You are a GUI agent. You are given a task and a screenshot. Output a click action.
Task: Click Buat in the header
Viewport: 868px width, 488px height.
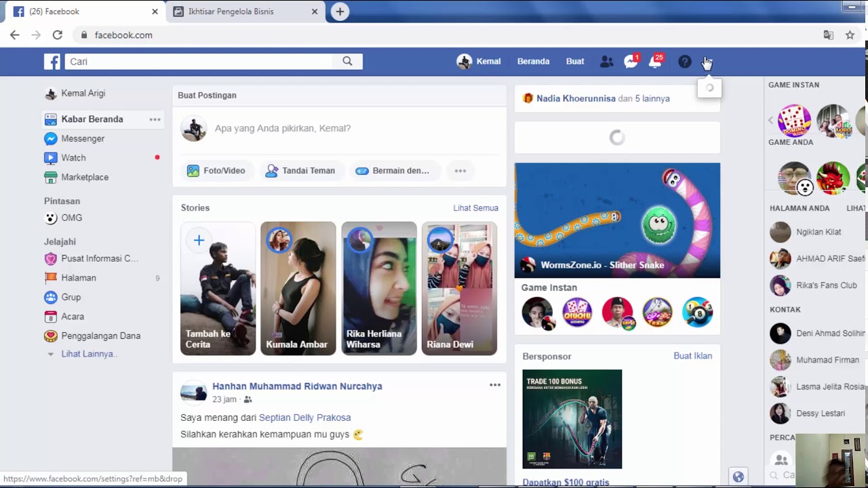pos(575,62)
